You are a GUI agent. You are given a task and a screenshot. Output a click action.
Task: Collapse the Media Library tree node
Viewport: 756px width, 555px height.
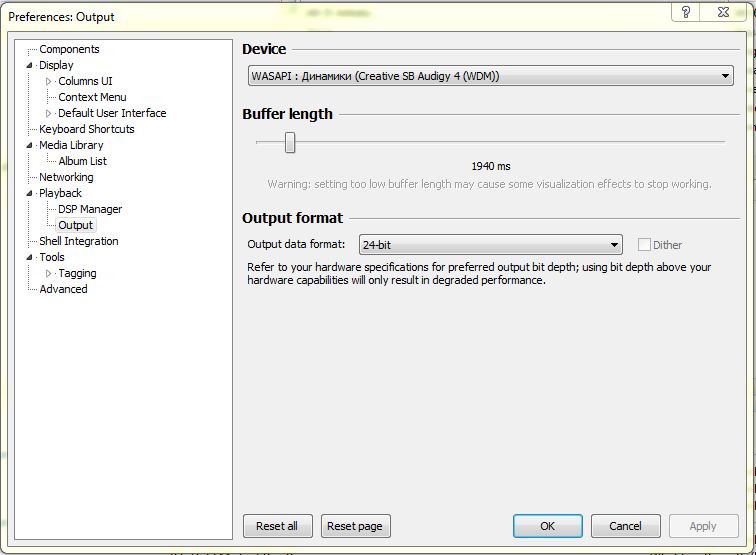(29, 145)
